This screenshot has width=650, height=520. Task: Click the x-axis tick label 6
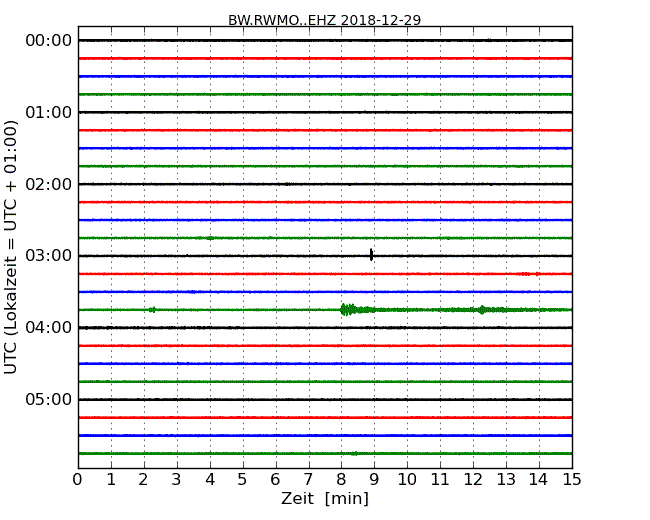tap(275, 480)
